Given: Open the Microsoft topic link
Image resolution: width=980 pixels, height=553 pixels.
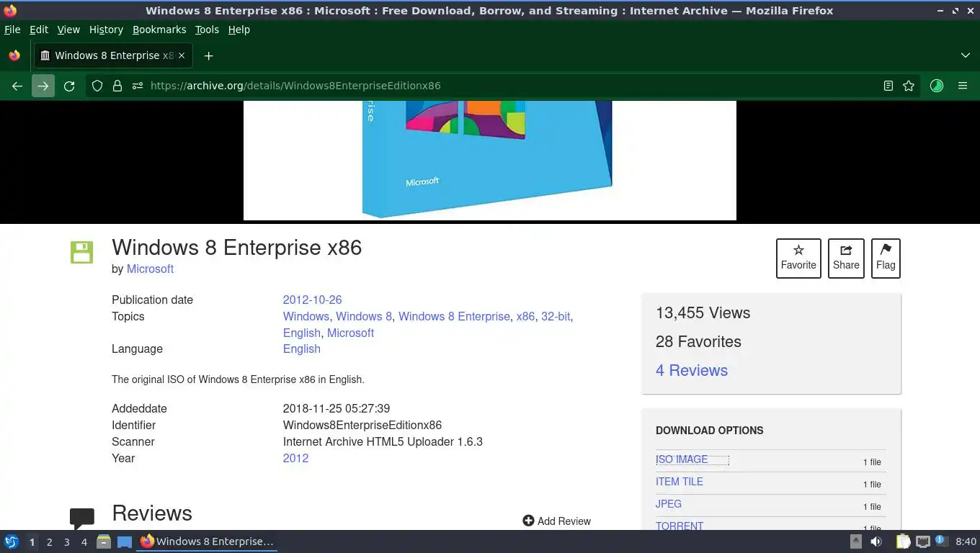Looking at the screenshot, I should (x=350, y=333).
